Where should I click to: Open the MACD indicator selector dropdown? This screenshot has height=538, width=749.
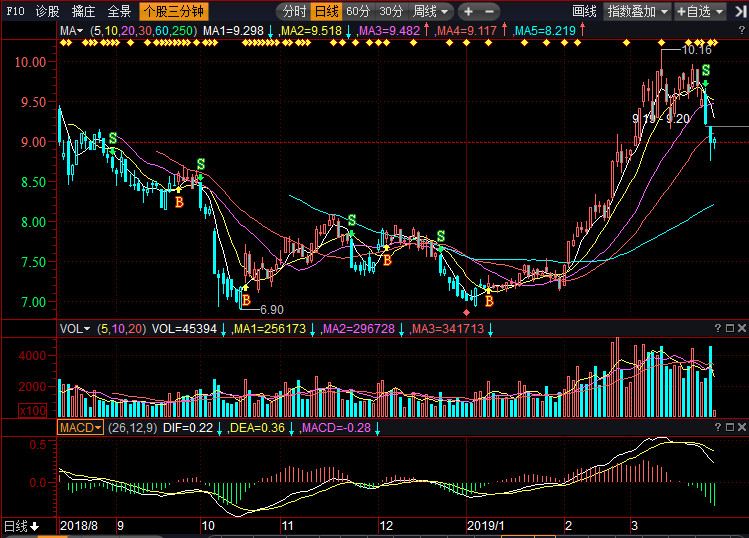(x=81, y=427)
